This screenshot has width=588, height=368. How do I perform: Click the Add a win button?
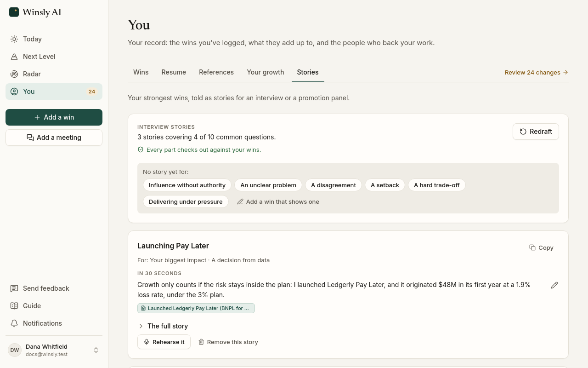click(x=54, y=117)
